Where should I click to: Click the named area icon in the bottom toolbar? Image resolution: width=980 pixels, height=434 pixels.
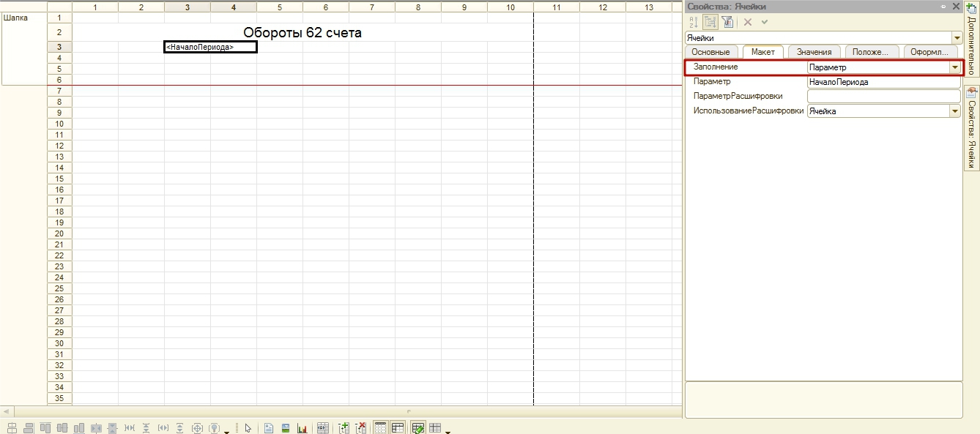pos(322,428)
